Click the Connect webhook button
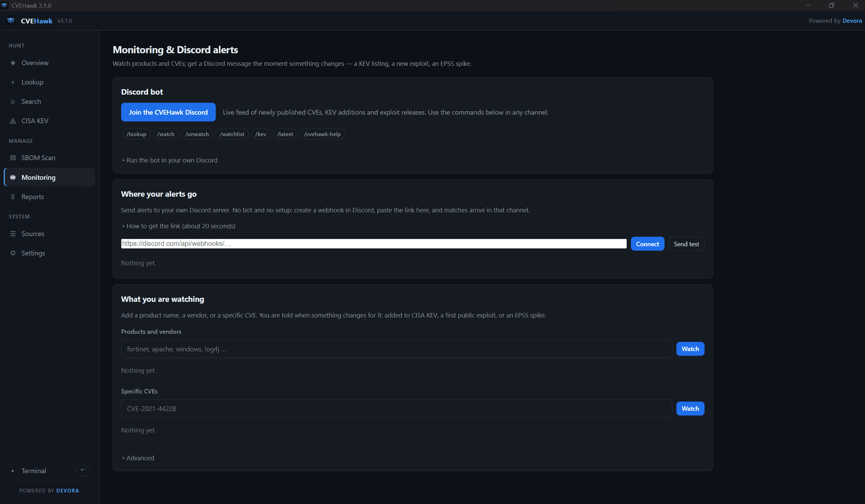The height and width of the screenshot is (504, 865). coord(647,244)
